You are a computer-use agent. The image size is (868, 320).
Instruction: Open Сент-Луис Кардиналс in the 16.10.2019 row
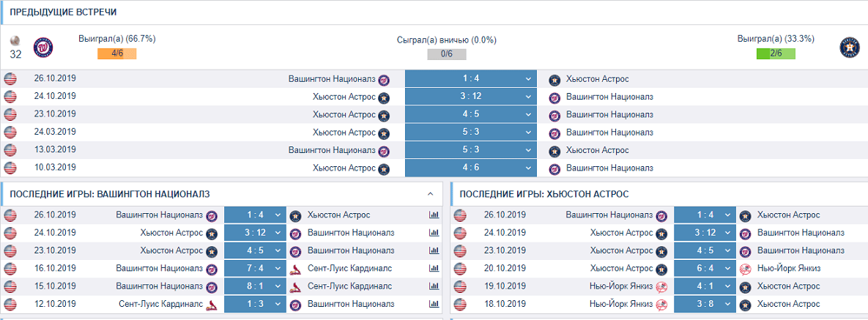pos(350,269)
